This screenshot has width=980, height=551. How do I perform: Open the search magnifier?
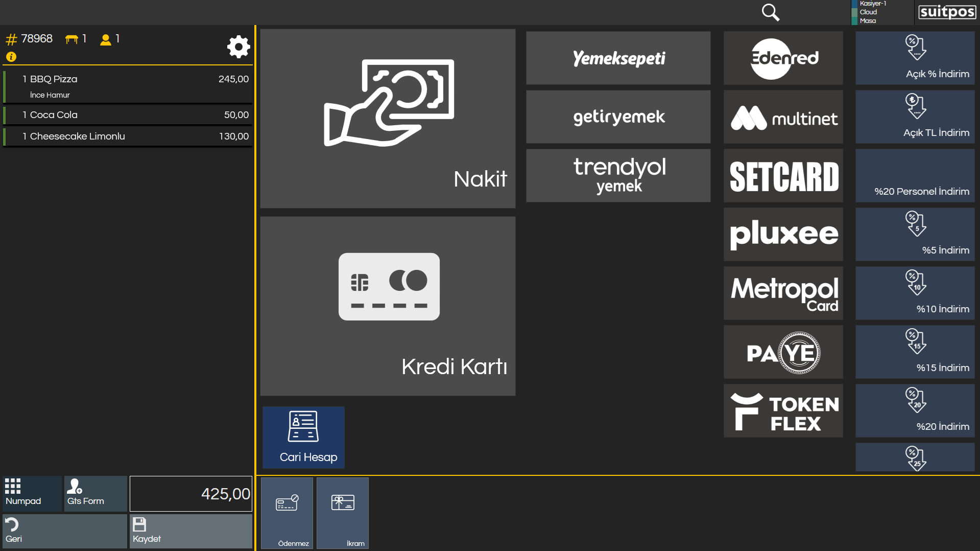pos(770,12)
